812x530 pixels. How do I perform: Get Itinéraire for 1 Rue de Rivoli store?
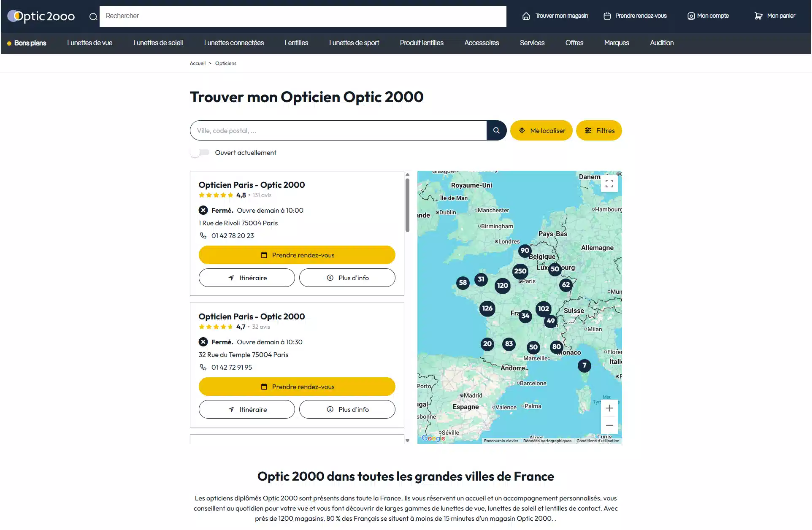247,278
